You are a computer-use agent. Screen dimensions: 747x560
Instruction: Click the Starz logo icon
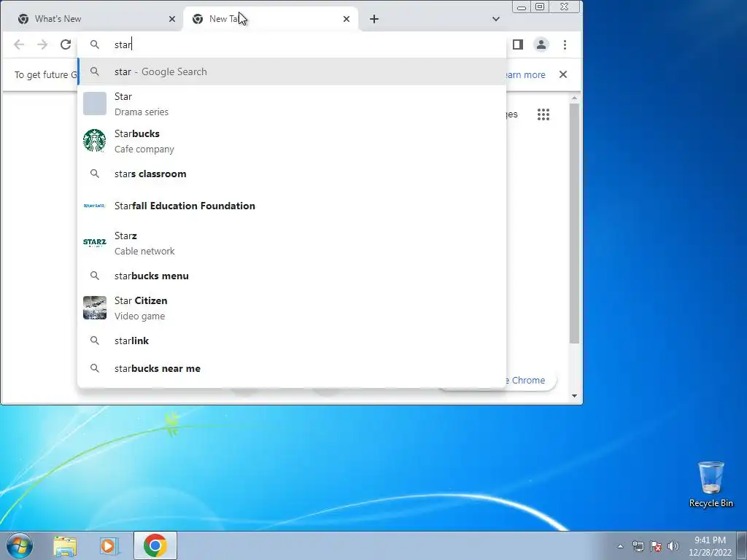pyautogui.click(x=94, y=242)
